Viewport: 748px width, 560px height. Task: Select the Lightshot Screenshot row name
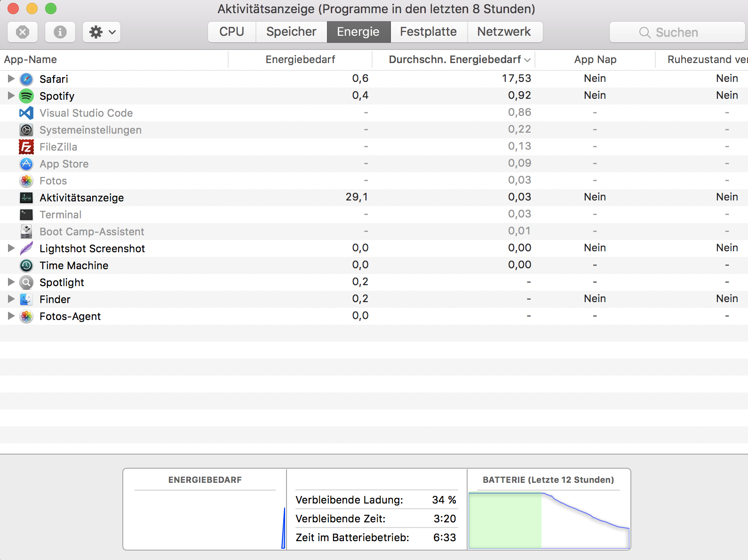(92, 249)
